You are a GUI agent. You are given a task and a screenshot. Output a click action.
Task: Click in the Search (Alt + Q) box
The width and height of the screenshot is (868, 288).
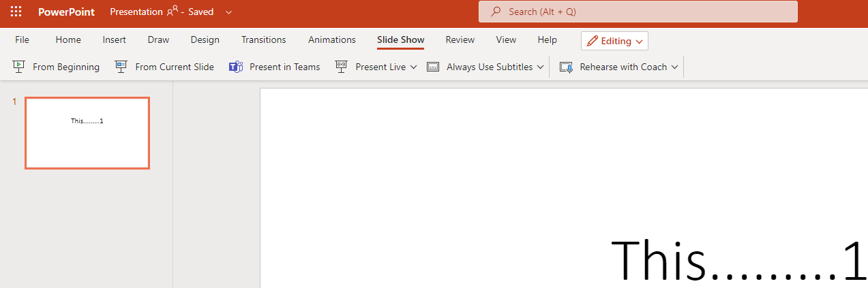point(638,12)
